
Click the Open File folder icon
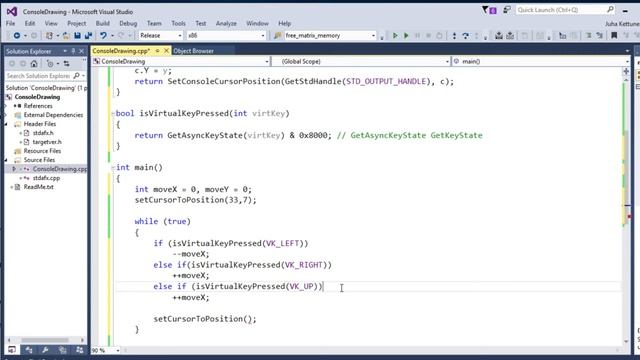[x=66, y=36]
